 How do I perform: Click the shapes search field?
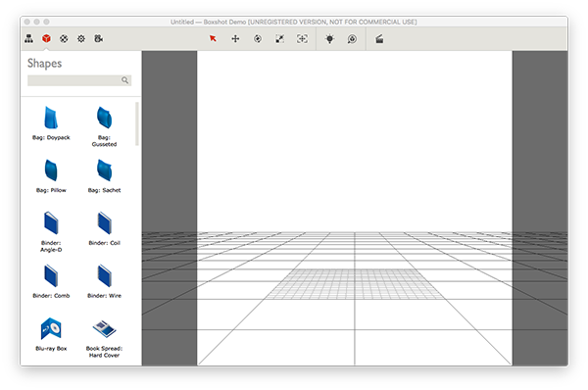79,80
